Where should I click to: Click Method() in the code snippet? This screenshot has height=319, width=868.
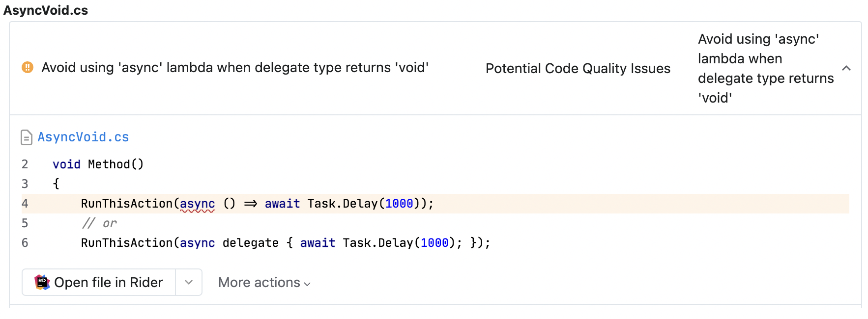(116, 164)
